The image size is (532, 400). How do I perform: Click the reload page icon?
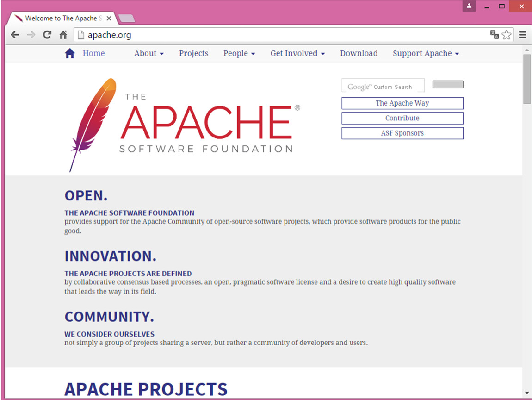[x=47, y=35]
